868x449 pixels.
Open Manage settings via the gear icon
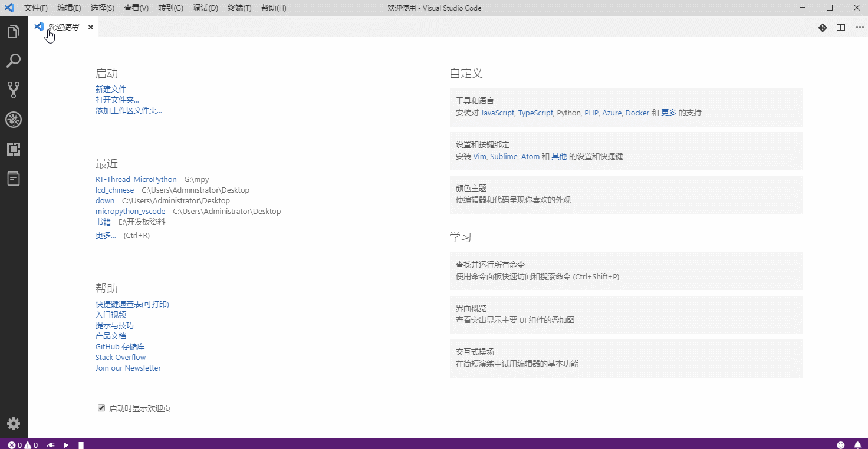pos(14,423)
